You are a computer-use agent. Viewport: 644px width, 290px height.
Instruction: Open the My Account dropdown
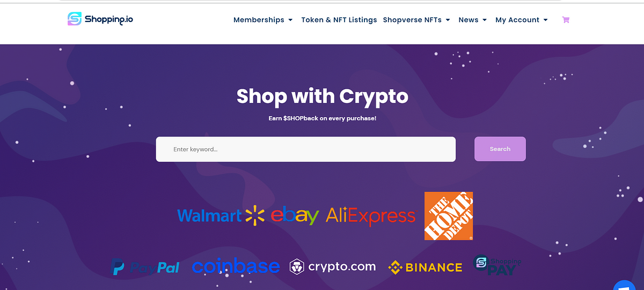(x=522, y=20)
